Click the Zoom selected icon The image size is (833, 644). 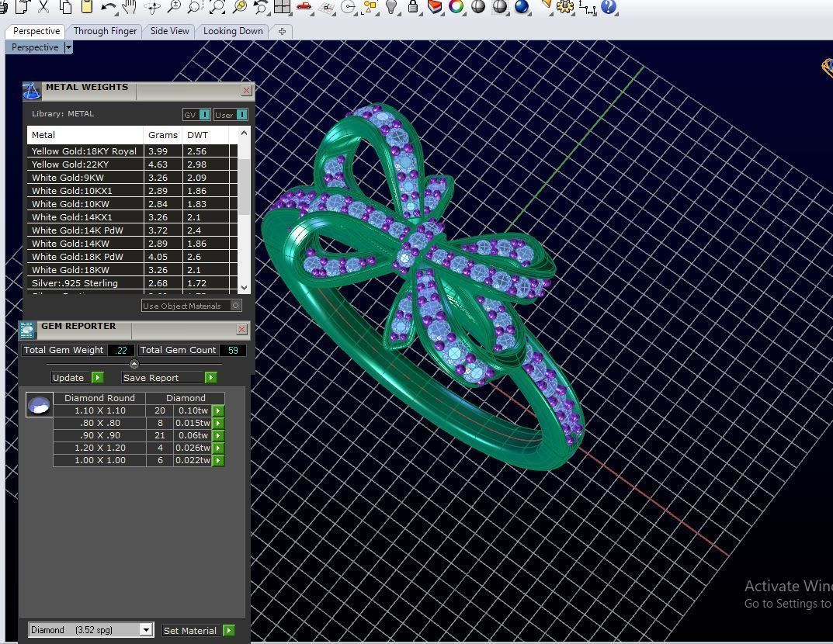pos(240,7)
